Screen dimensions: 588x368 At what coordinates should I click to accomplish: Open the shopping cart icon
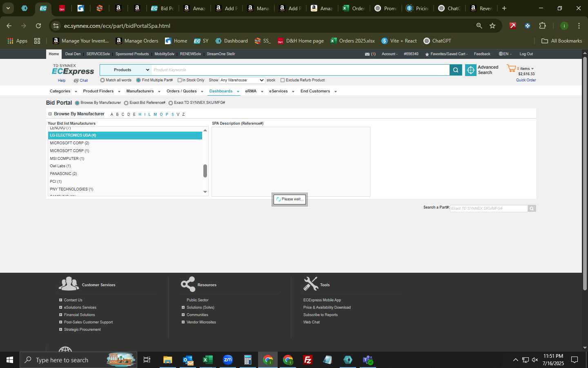[511, 68]
